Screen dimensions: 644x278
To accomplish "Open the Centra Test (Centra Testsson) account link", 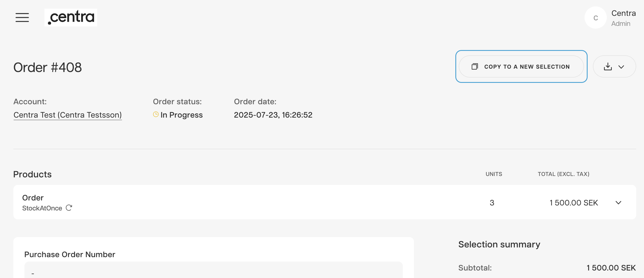I will (68, 115).
